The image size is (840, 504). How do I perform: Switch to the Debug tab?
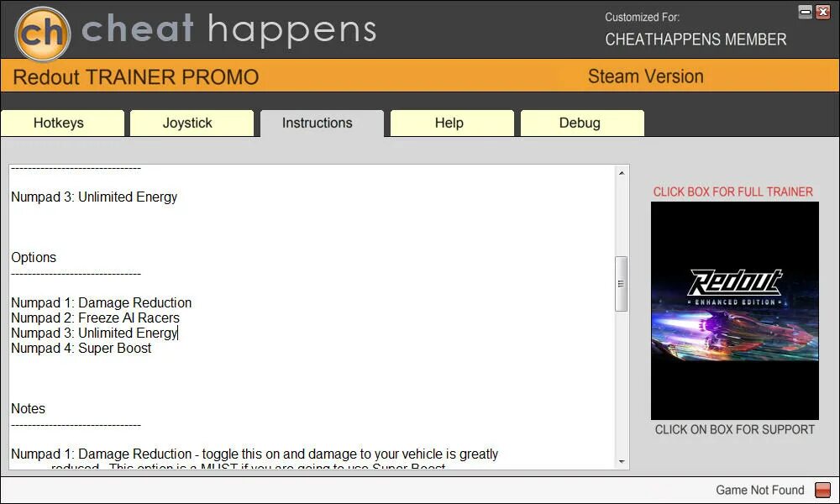(581, 123)
